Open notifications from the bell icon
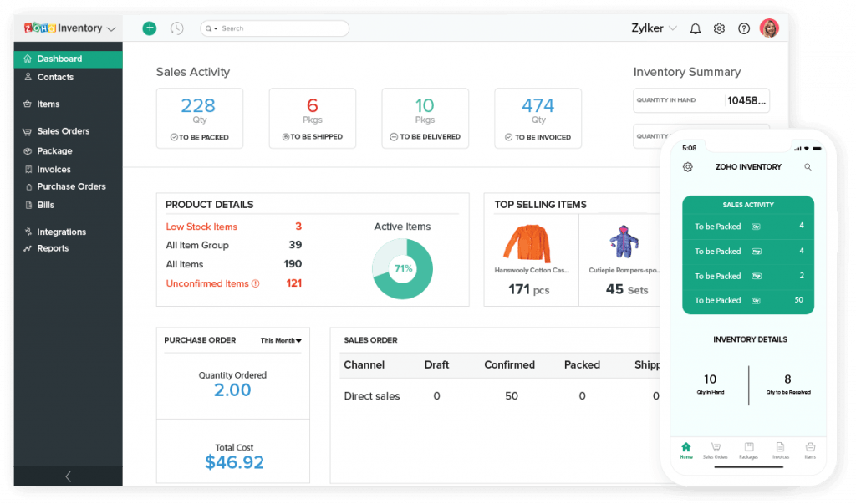The height and width of the screenshot is (504, 856). coord(695,28)
